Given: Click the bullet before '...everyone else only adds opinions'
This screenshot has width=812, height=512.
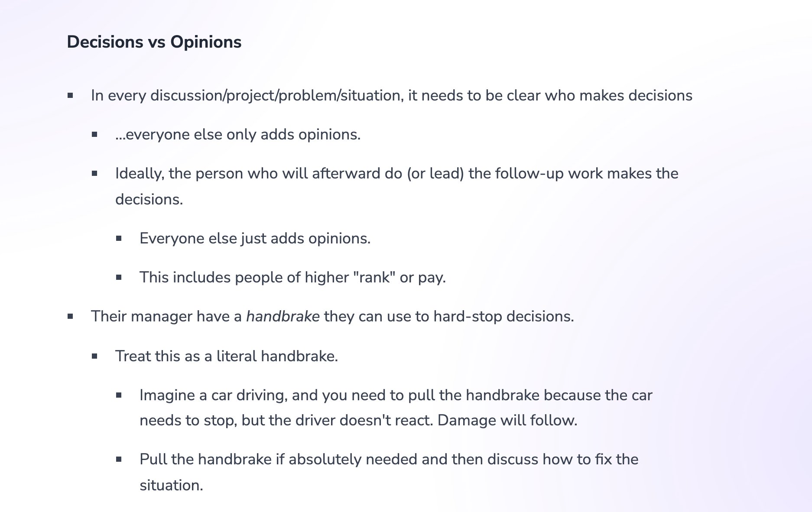Looking at the screenshot, I should click(x=94, y=134).
